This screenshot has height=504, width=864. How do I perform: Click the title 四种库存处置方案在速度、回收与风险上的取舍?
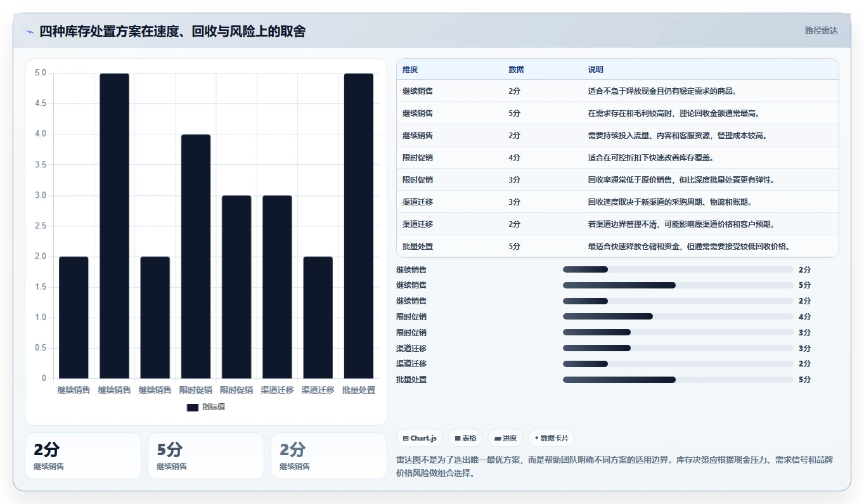172,31
